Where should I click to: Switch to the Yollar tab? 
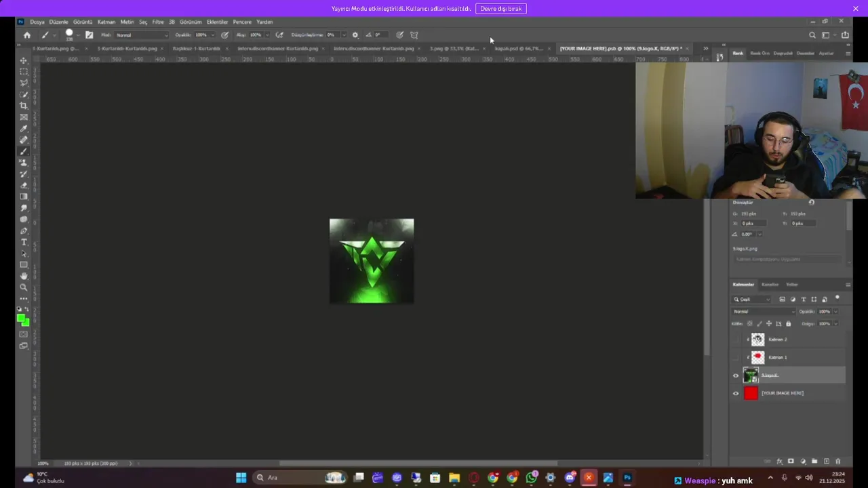792,285
